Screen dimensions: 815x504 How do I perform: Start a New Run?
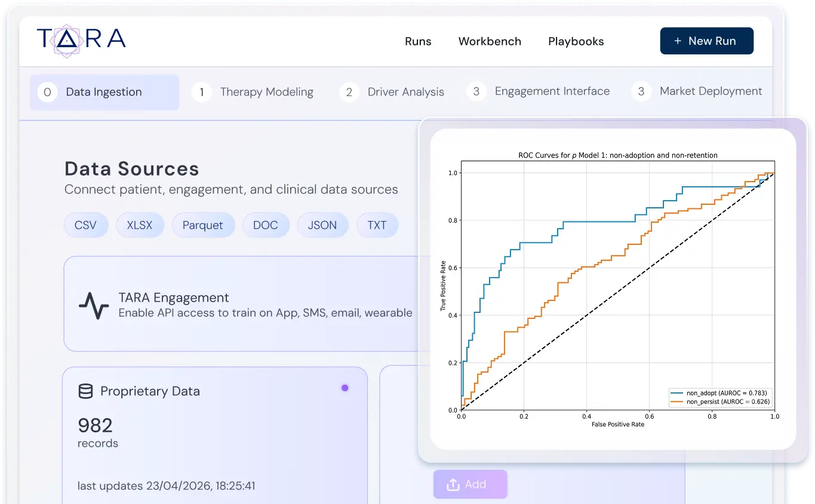pyautogui.click(x=707, y=41)
